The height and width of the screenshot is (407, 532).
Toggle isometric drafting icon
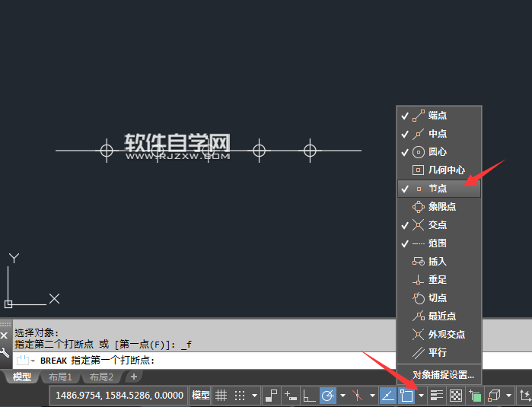point(357,396)
